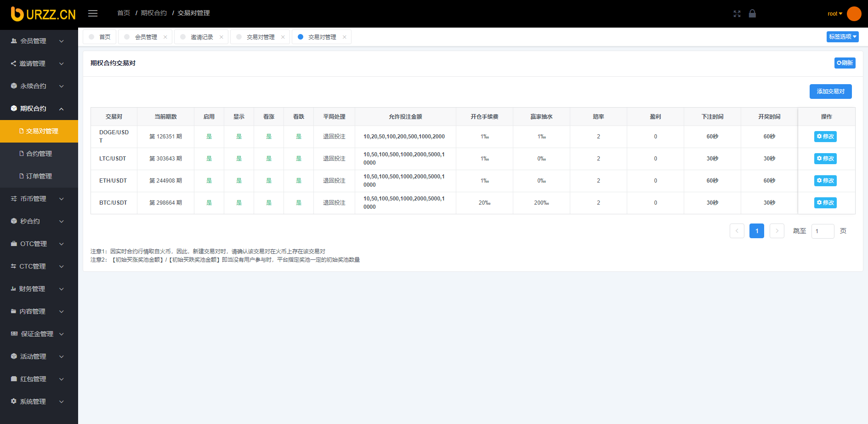
Task: Click the orange user avatar
Action: point(854,14)
